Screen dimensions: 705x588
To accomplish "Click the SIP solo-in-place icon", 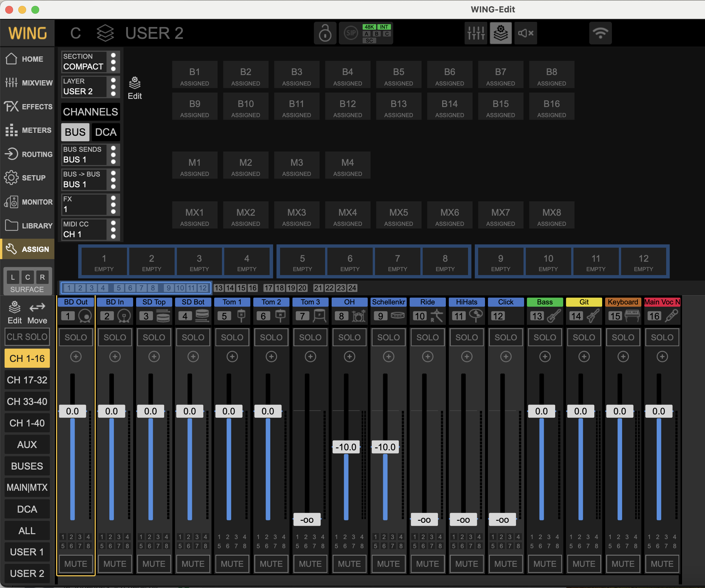I will pyautogui.click(x=351, y=33).
